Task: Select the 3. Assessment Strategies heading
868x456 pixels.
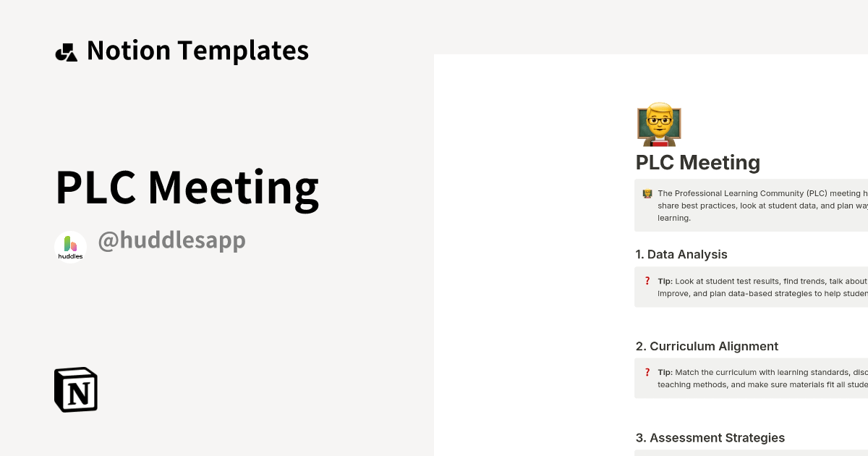Action: pos(710,437)
